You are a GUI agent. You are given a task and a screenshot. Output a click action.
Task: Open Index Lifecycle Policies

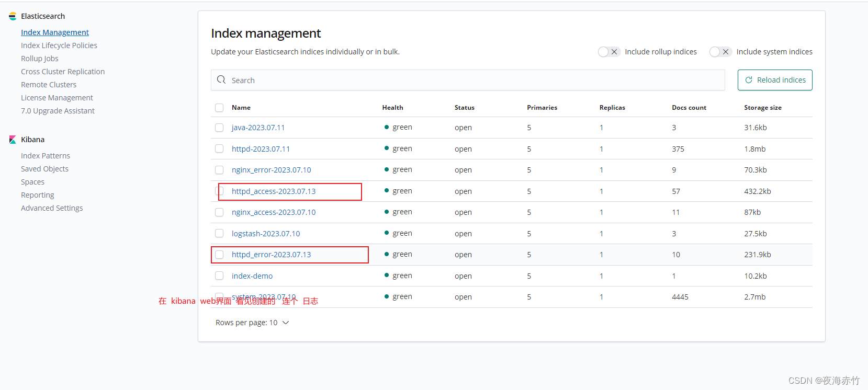[x=59, y=45]
